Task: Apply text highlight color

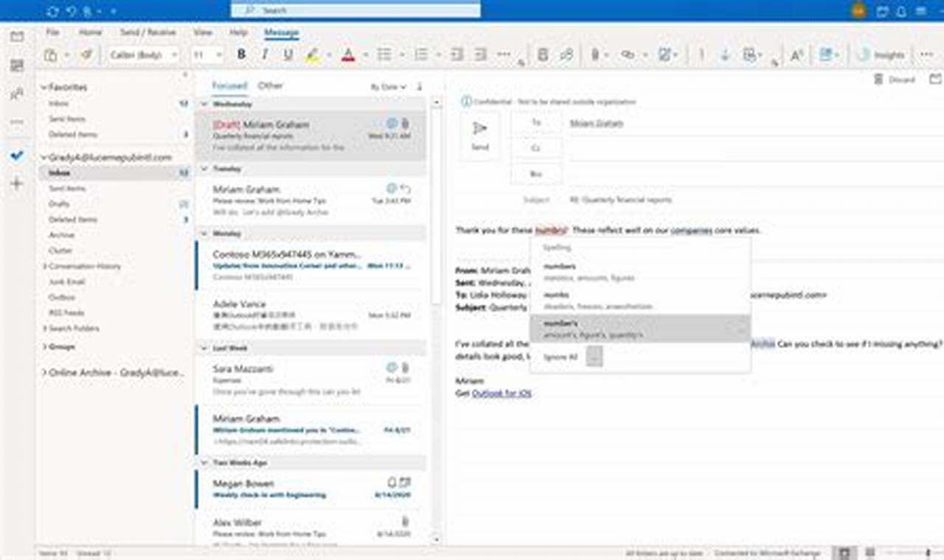Action: pyautogui.click(x=312, y=55)
